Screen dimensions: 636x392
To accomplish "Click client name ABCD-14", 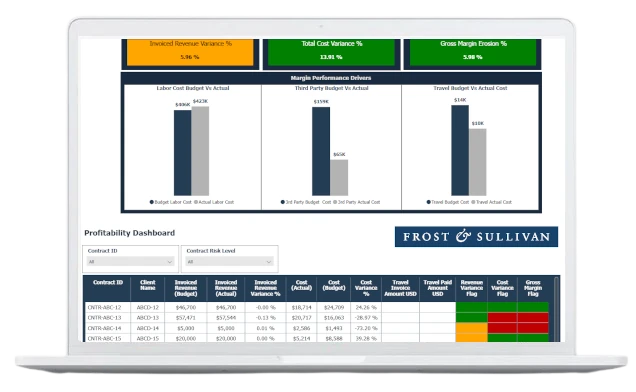I will (x=148, y=328).
